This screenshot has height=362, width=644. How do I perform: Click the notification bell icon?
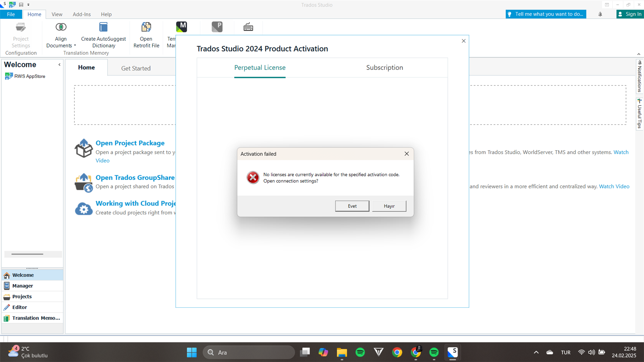click(600, 14)
